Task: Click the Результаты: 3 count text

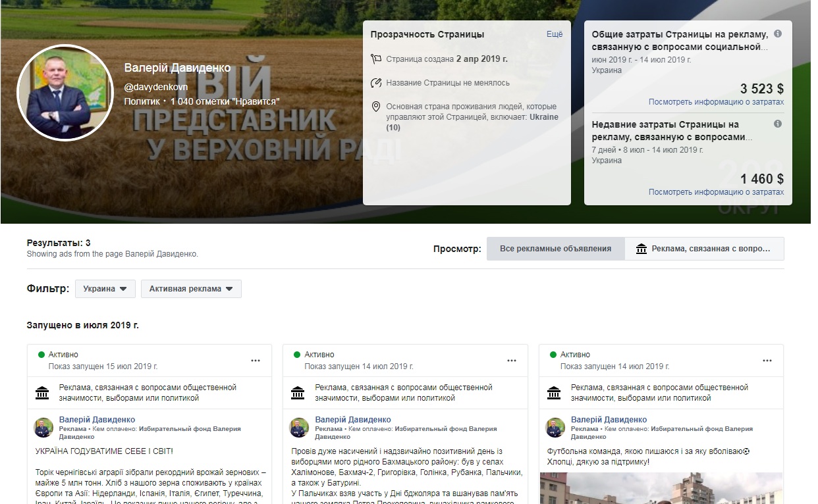Action: 59,243
